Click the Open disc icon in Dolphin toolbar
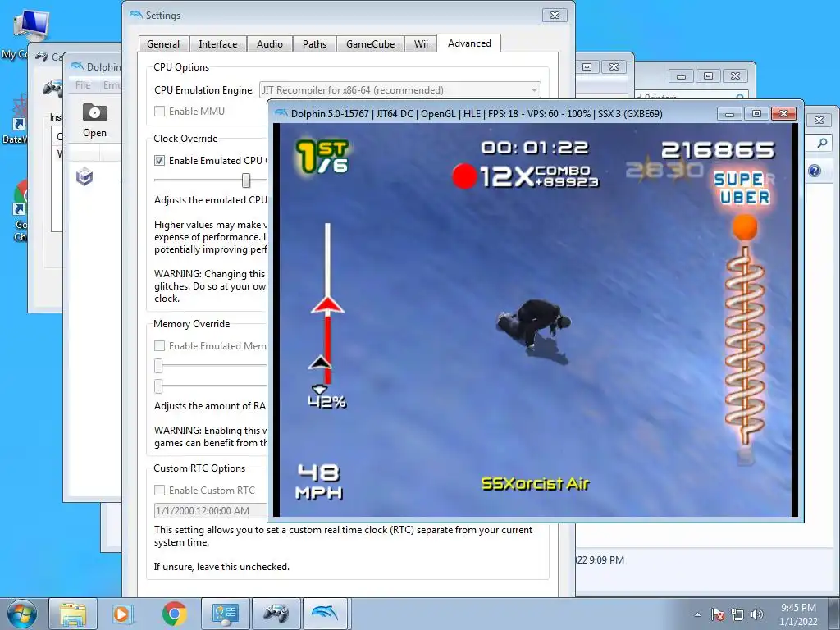 tap(95, 112)
